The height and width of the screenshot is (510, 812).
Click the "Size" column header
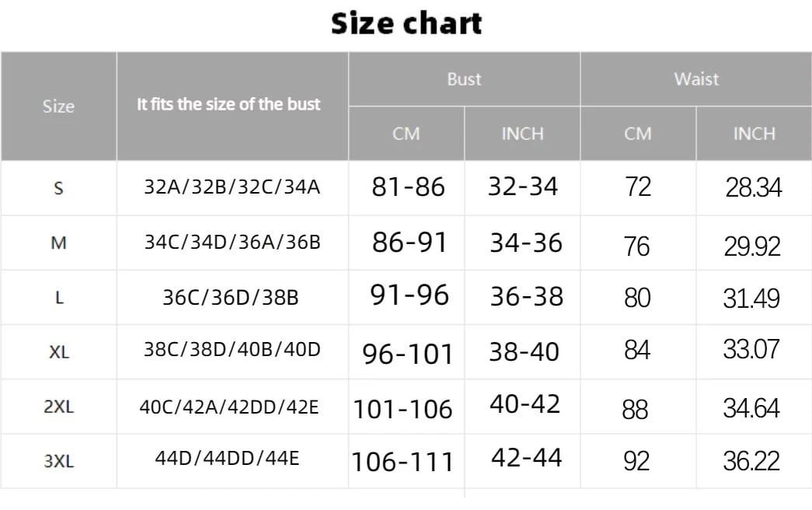[x=58, y=107]
